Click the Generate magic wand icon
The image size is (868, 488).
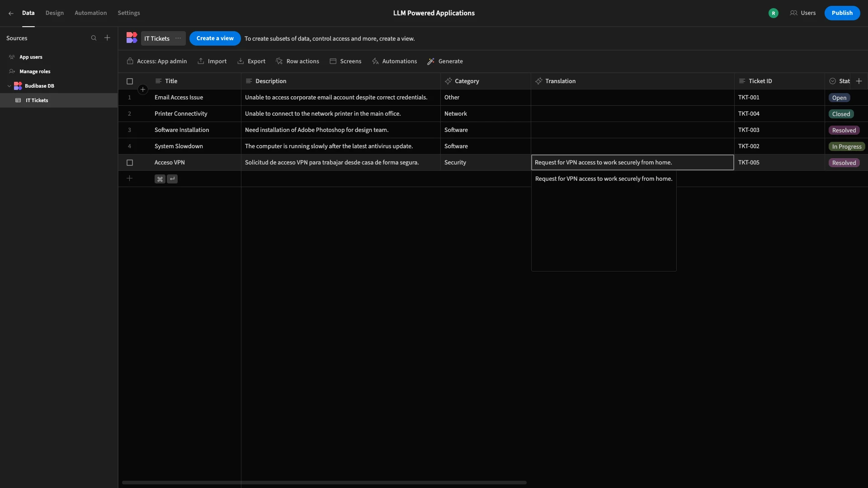(x=431, y=61)
